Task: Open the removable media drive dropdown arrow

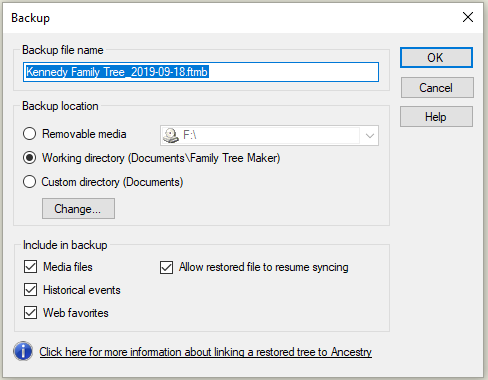Action: (369, 135)
